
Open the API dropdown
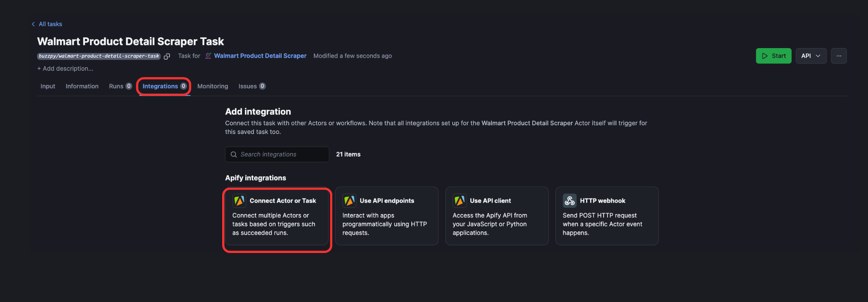(x=811, y=56)
